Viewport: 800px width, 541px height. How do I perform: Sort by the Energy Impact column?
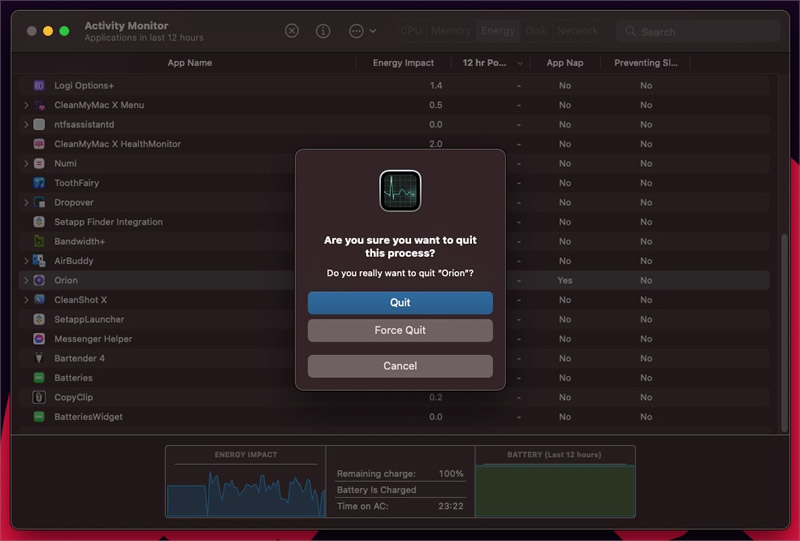(403, 63)
